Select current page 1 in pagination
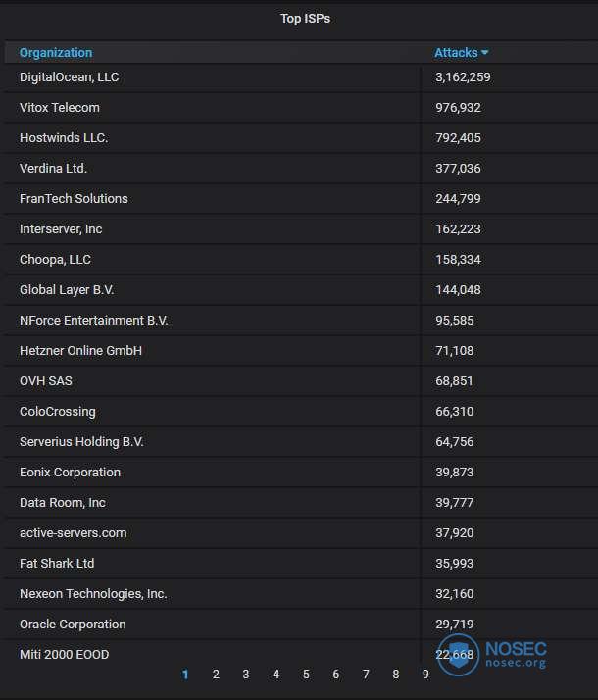598x700 pixels. [x=185, y=675]
